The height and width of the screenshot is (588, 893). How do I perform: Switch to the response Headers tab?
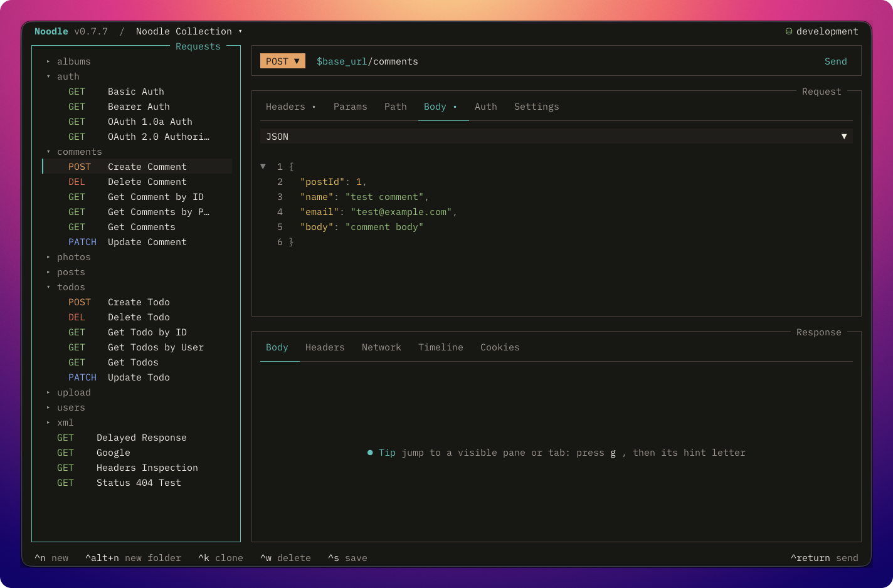[325, 347]
